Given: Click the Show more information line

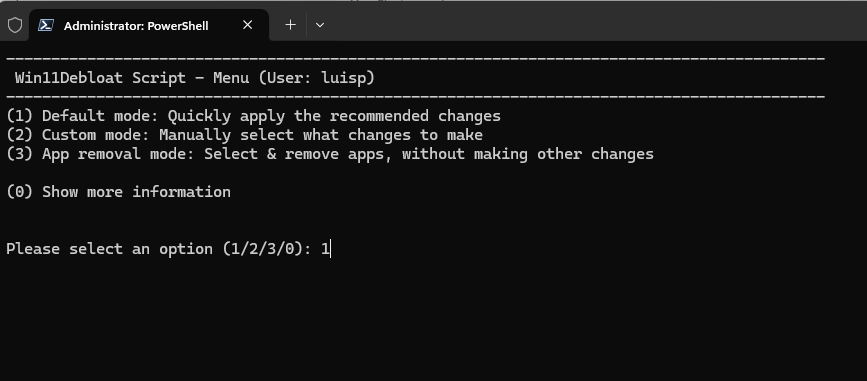Looking at the screenshot, I should pos(118,192).
